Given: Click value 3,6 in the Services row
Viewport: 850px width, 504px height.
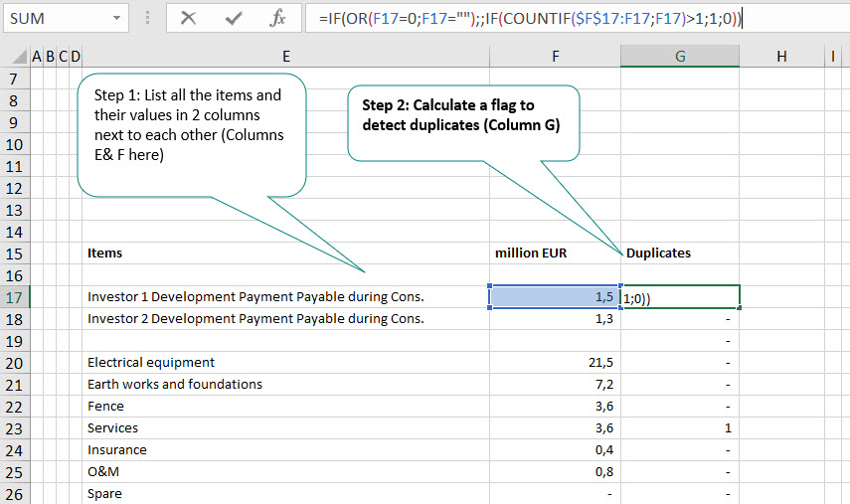Looking at the screenshot, I should pyautogui.click(x=555, y=428).
